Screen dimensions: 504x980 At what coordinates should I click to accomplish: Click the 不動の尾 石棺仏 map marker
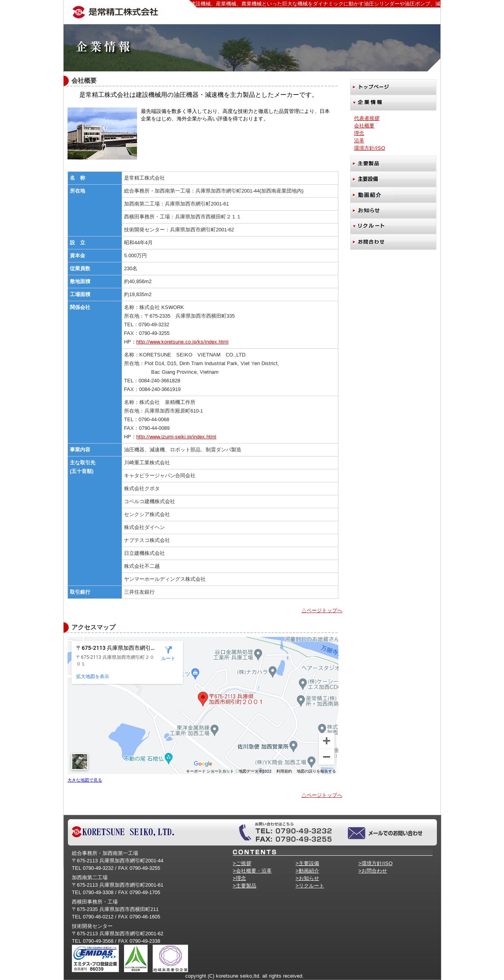pyautogui.click(x=168, y=758)
